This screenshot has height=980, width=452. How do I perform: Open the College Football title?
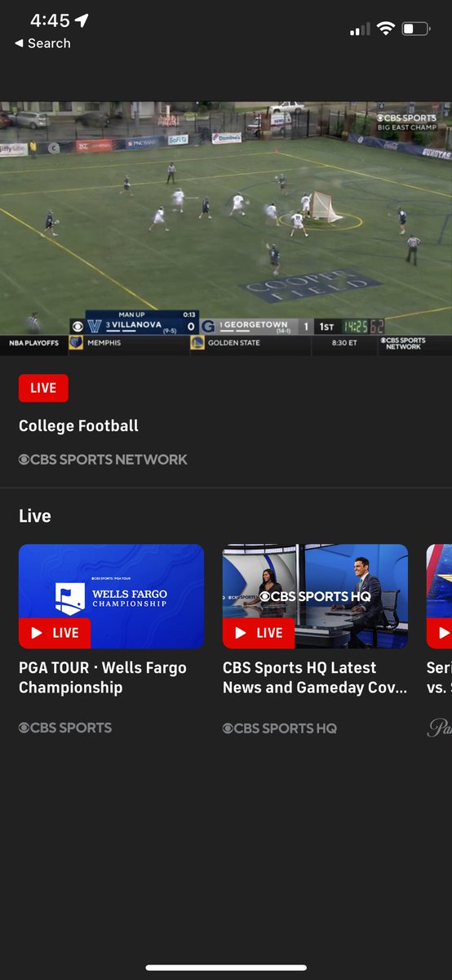tap(78, 425)
